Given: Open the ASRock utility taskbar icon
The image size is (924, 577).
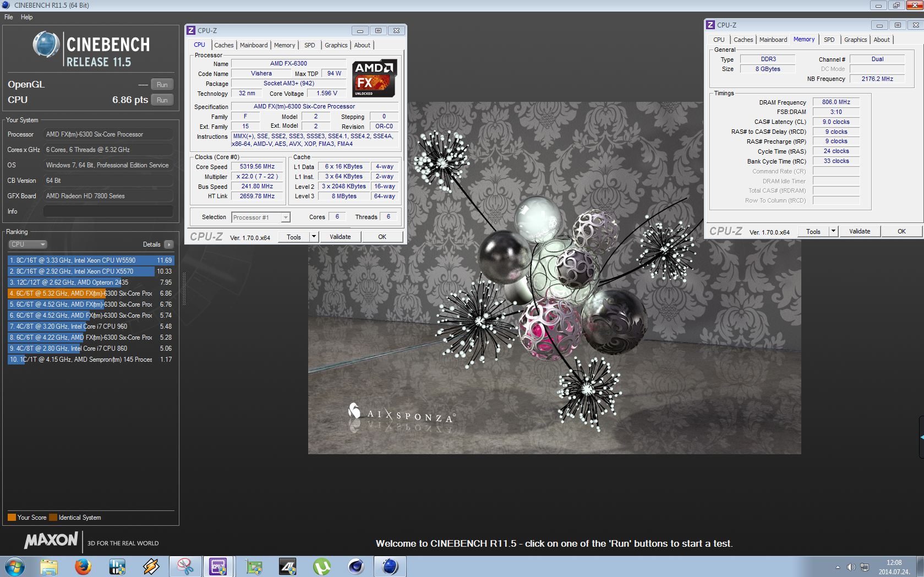Looking at the screenshot, I should 288,567.
